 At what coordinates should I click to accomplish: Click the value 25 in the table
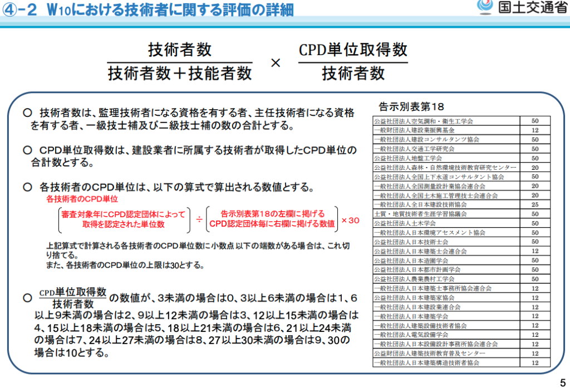tap(534, 204)
